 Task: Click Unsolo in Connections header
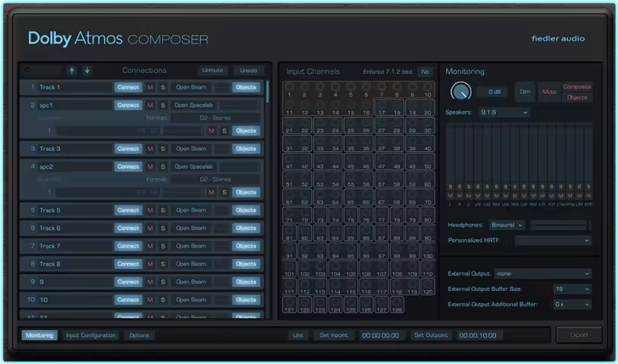248,70
